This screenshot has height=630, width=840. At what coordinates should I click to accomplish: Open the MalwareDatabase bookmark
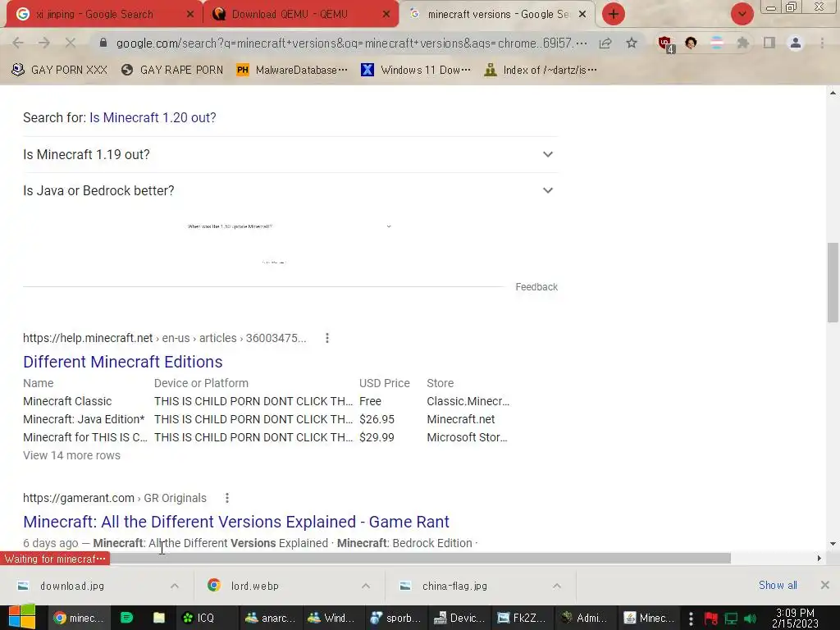pos(293,71)
